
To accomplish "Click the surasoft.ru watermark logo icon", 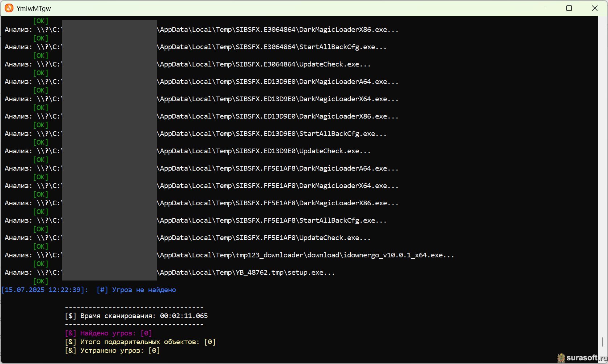I will pos(561,358).
